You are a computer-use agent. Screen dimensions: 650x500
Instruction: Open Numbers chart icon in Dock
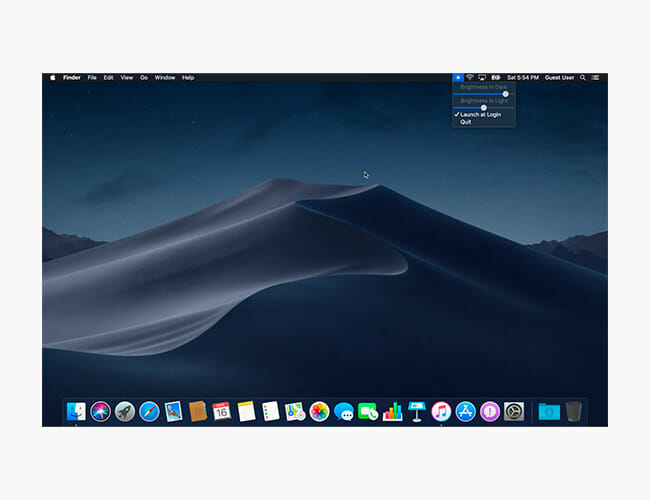(392, 411)
